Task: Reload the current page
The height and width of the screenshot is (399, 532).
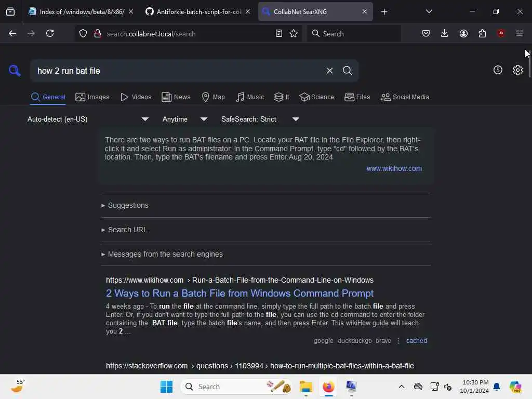Action: 50,34
